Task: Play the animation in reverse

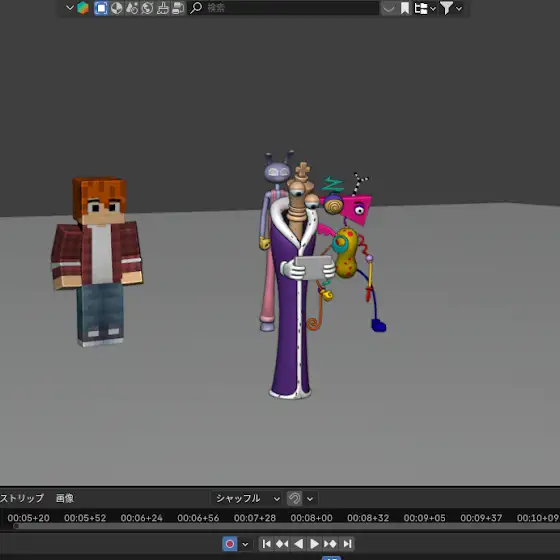Action: [x=298, y=544]
